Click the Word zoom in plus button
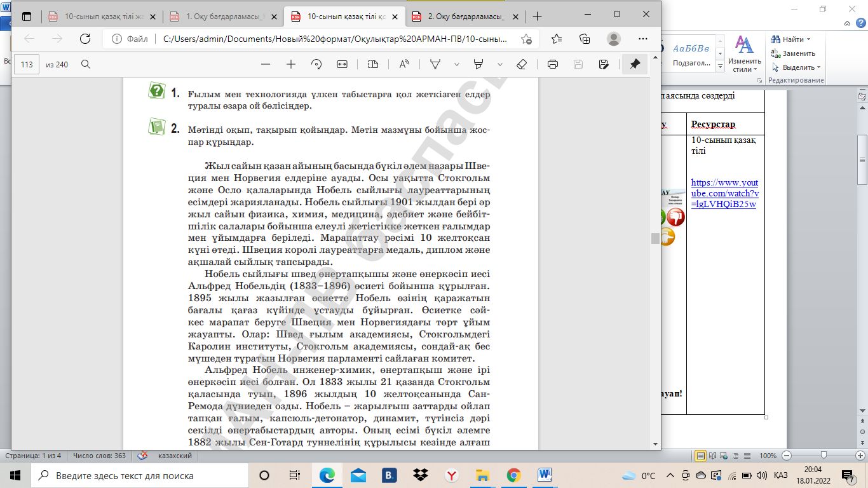868x488 pixels. pyautogui.click(x=862, y=456)
